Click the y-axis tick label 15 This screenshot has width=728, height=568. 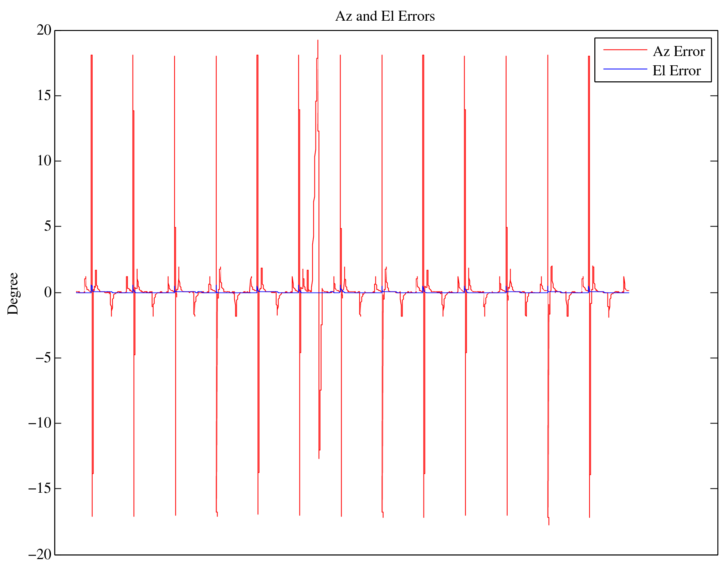pyautogui.click(x=44, y=96)
